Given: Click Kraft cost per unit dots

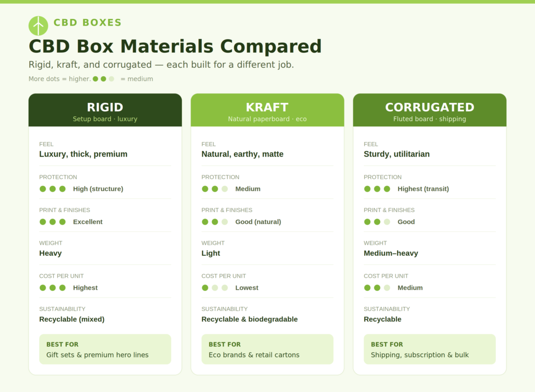Looking at the screenshot, I should tap(215, 288).
